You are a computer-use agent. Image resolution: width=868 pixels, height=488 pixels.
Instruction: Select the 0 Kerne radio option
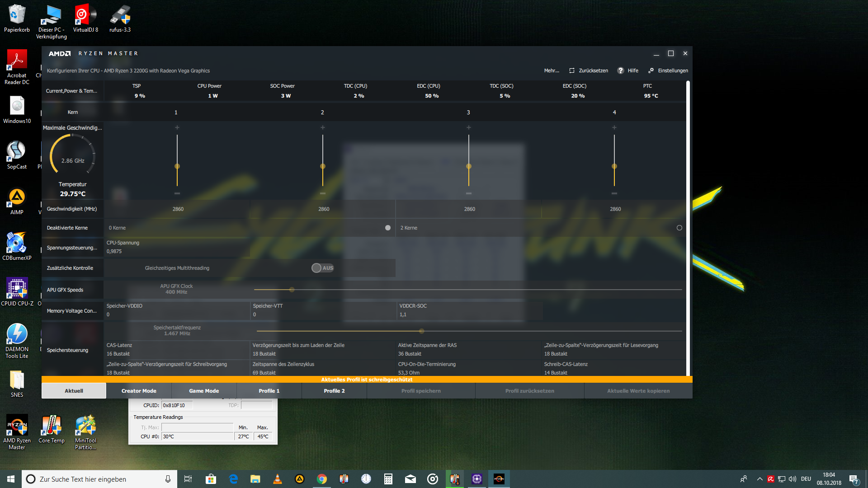[x=388, y=228]
